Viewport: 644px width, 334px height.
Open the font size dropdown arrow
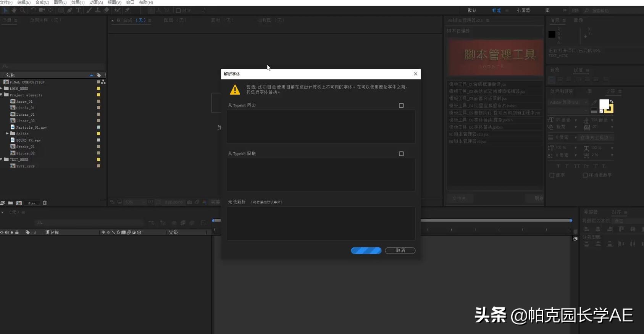click(x=576, y=120)
